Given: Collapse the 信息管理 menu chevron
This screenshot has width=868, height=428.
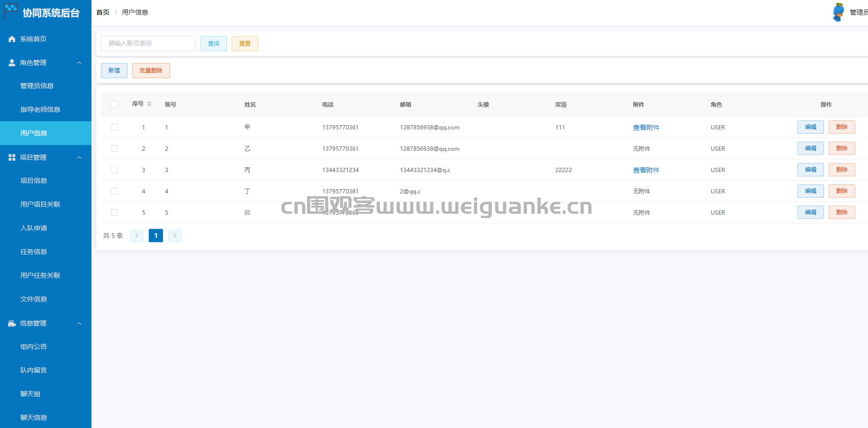Looking at the screenshot, I should tap(79, 323).
